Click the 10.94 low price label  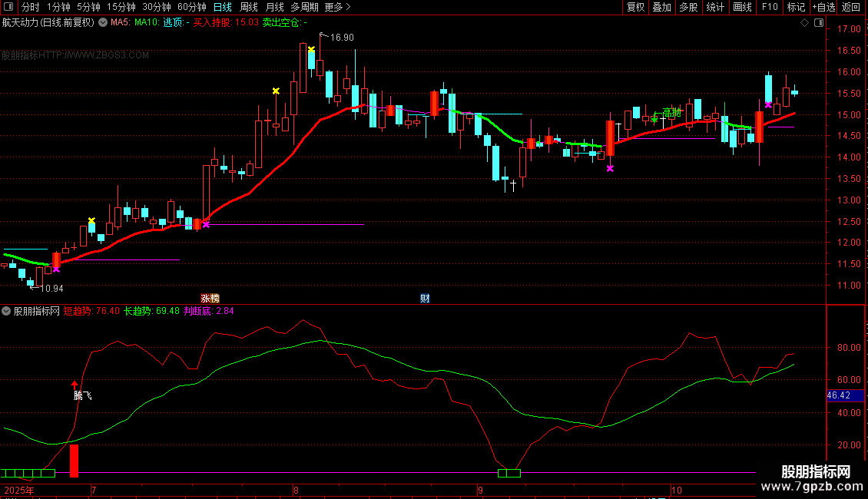[51, 288]
